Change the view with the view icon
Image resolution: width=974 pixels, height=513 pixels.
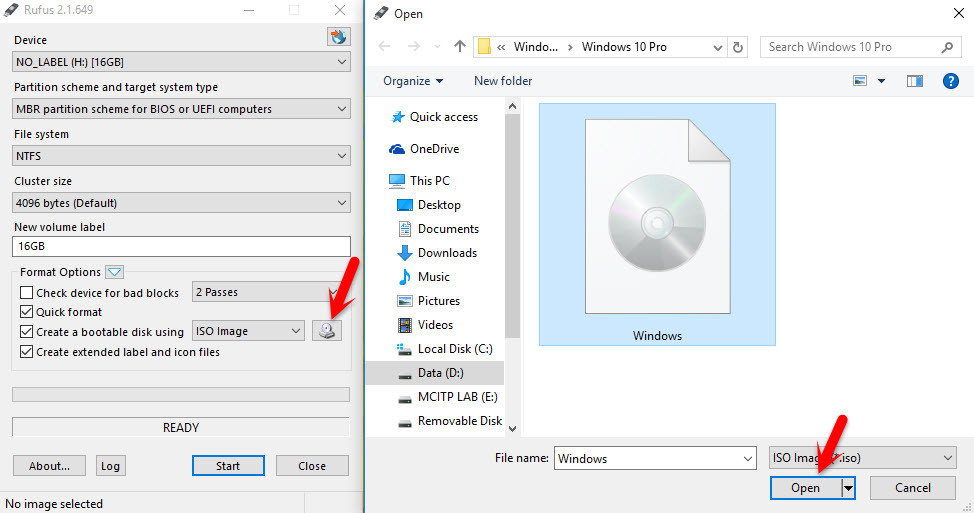pos(860,81)
